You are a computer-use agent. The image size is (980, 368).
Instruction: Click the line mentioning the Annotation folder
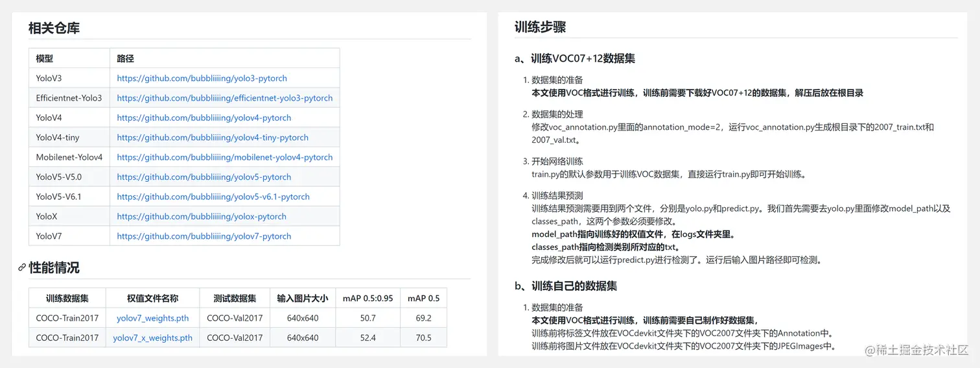pos(682,333)
